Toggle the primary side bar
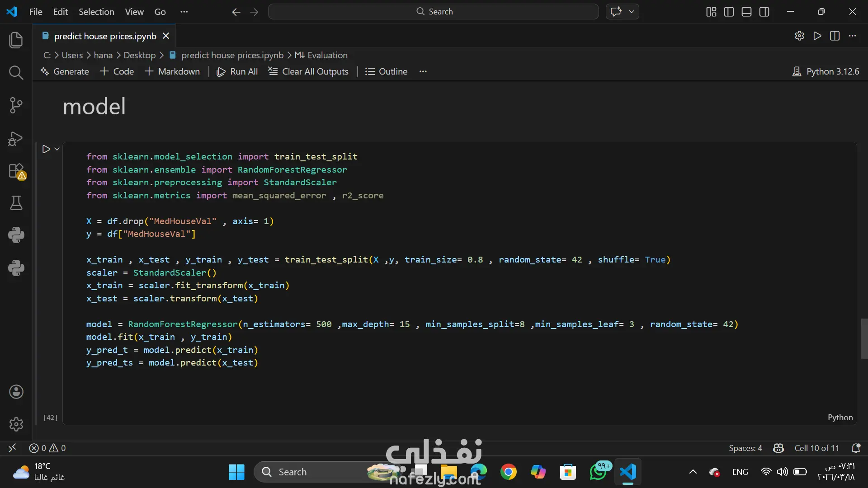 tap(729, 12)
